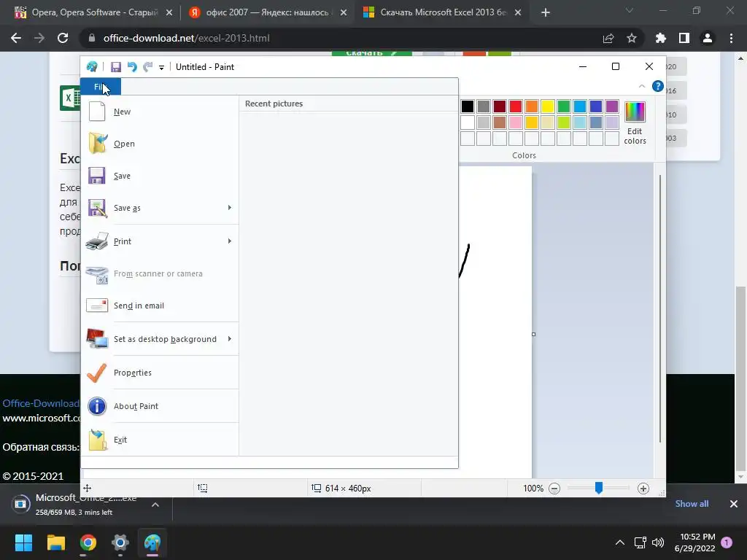Screen dimensions: 747x560
Task: Click the canvas size icon in the status bar
Action: 317,488
